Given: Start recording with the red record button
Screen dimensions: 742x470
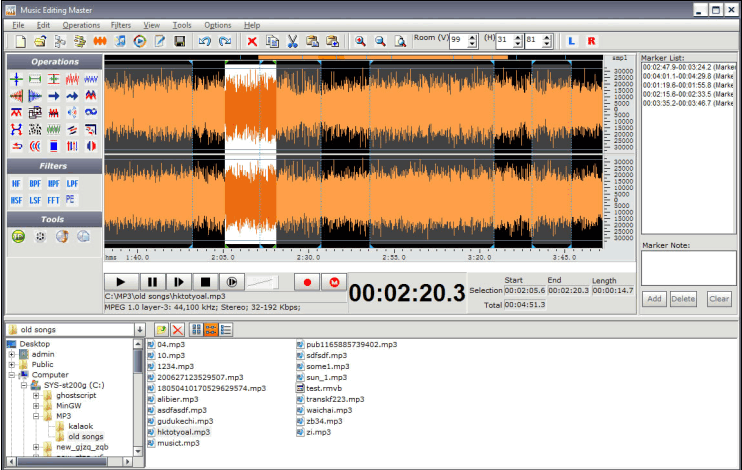Looking at the screenshot, I should 309,282.
